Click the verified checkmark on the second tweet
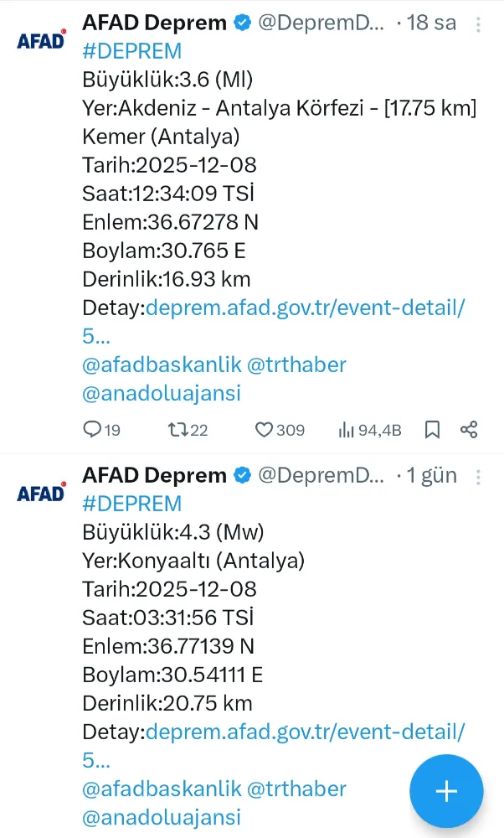The image size is (504, 838). pos(242,475)
